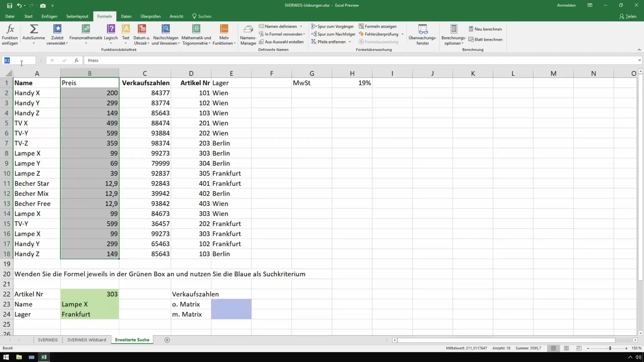
Task: Click Spur zum Nachfolger
Action: (x=333, y=34)
